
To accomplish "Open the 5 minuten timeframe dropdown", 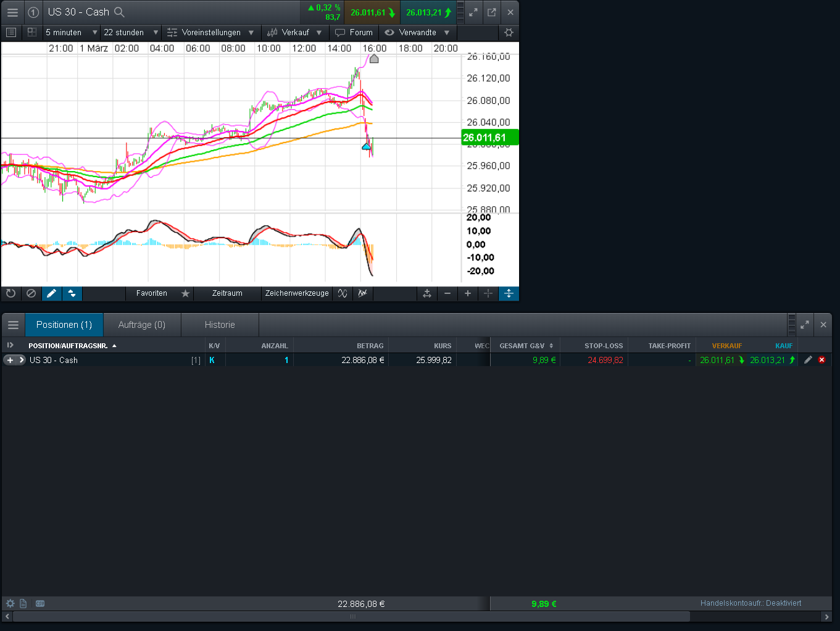I will click(x=71, y=33).
